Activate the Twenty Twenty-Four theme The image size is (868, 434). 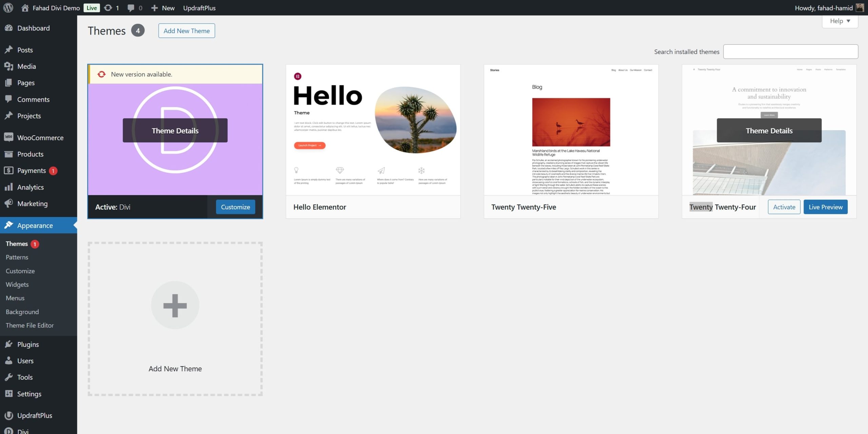(784, 207)
